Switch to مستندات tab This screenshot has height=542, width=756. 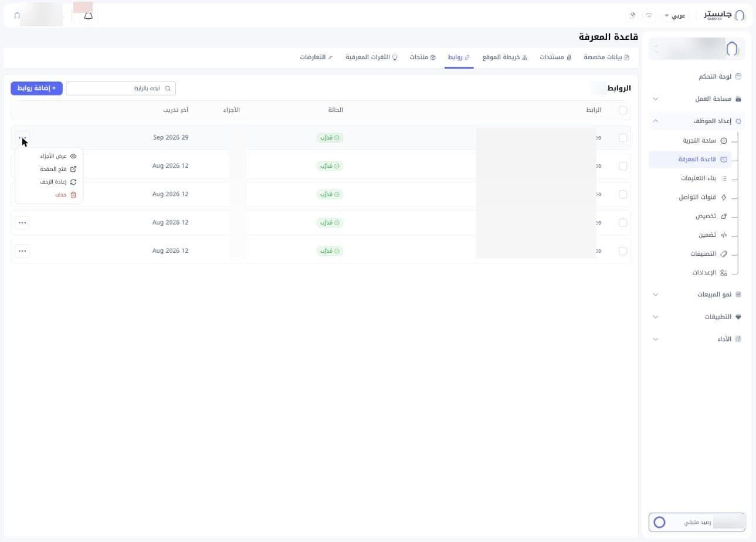555,57
